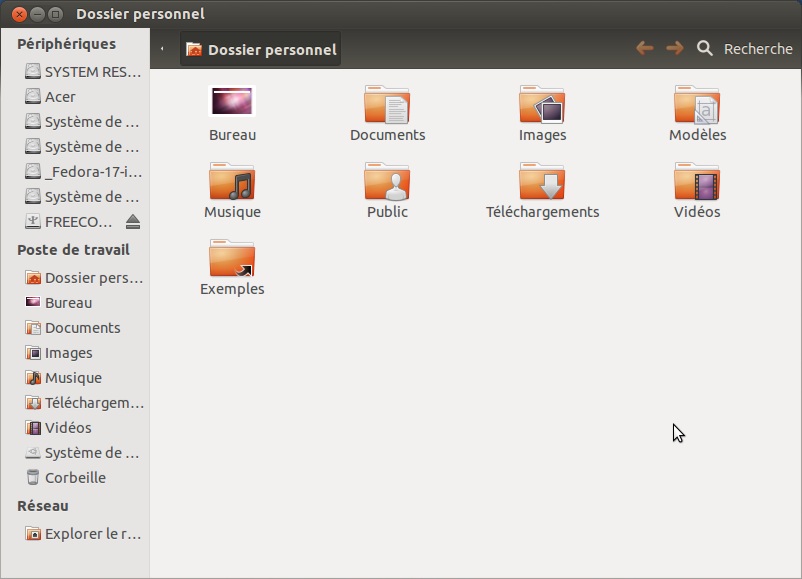Click the Périphériques section header
This screenshot has height=579, width=802.
(66, 44)
